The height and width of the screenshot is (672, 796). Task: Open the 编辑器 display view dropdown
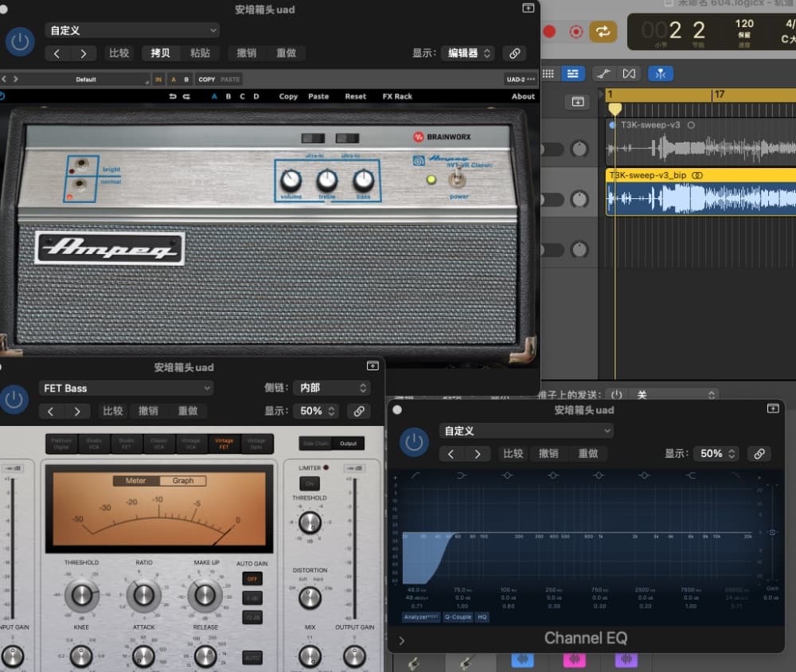click(469, 53)
